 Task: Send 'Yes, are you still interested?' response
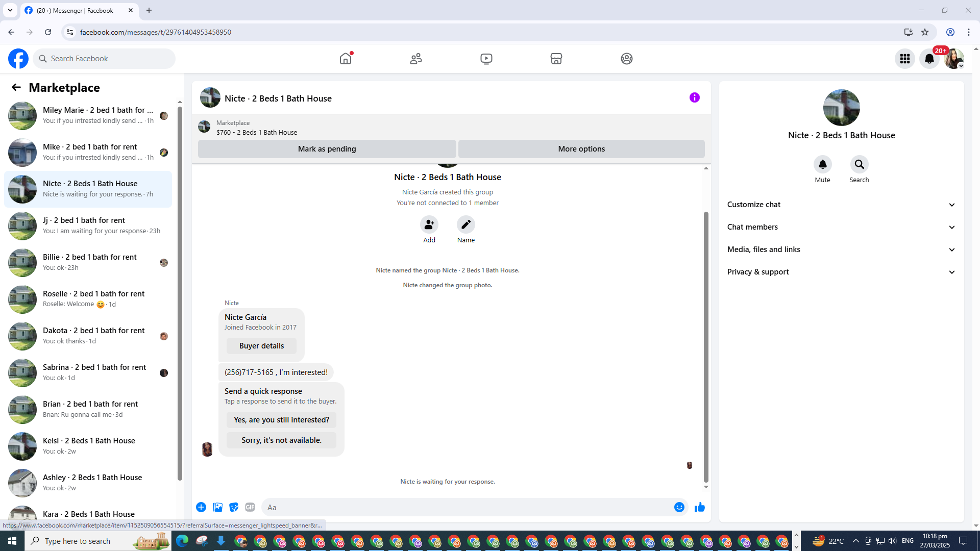[x=281, y=420]
